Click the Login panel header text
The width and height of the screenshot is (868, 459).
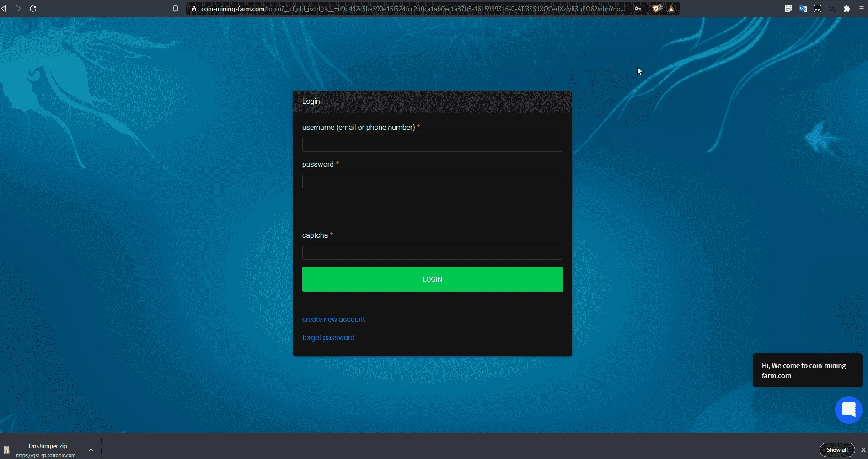(311, 101)
